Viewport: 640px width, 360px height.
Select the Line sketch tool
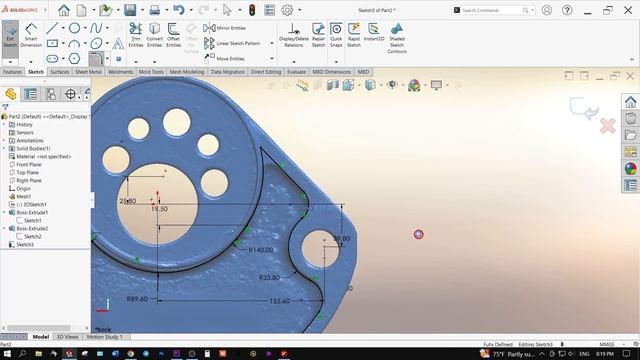[x=52, y=28]
